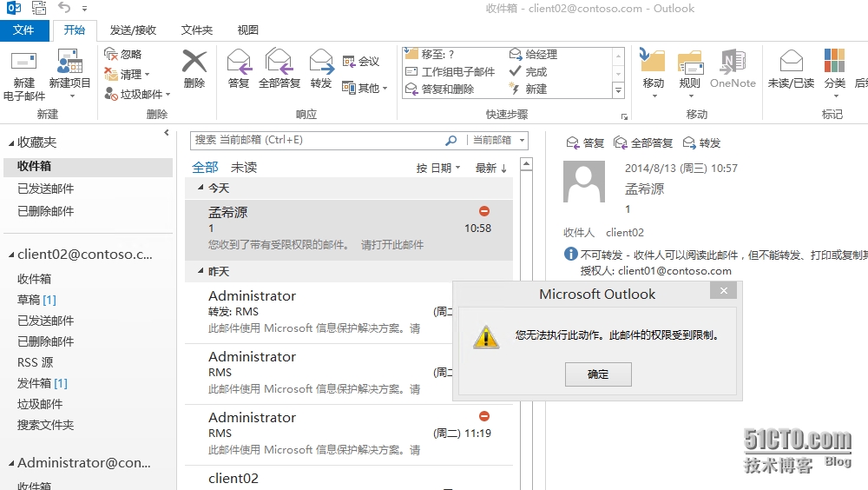Click the ribbon 转发 (Forward) envelope icon
This screenshot has width=868, height=490.
[x=321, y=62]
